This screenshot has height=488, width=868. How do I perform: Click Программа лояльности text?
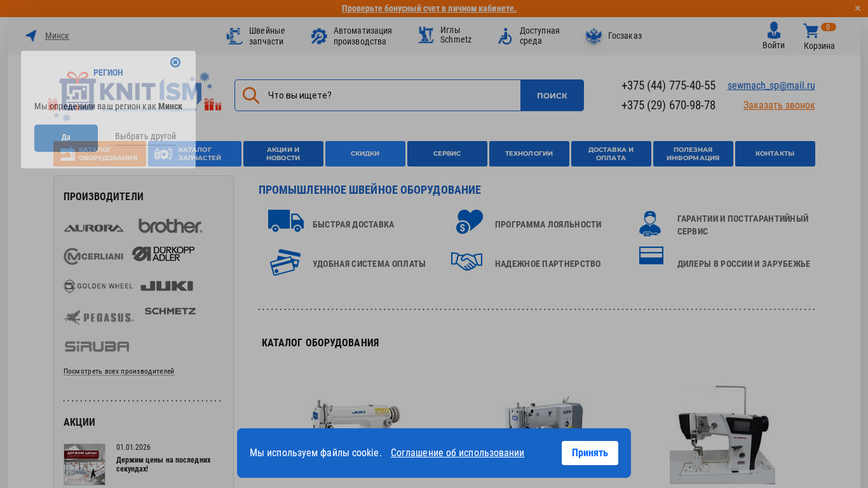(548, 224)
